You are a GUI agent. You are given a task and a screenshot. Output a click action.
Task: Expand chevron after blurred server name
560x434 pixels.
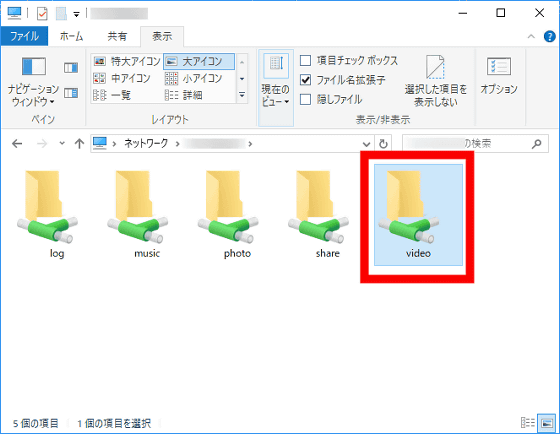[x=250, y=144]
